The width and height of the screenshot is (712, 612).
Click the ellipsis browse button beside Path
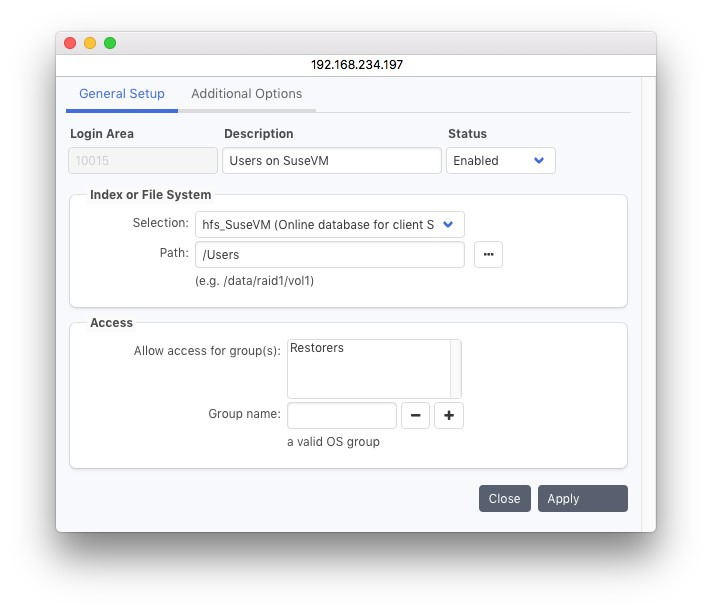488,255
